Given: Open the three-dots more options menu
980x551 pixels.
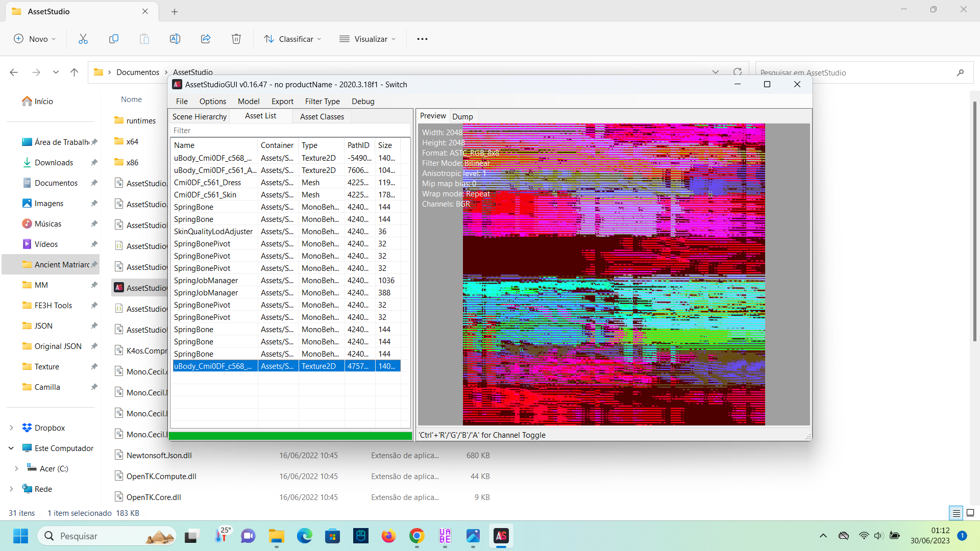Looking at the screenshot, I should pos(422,39).
